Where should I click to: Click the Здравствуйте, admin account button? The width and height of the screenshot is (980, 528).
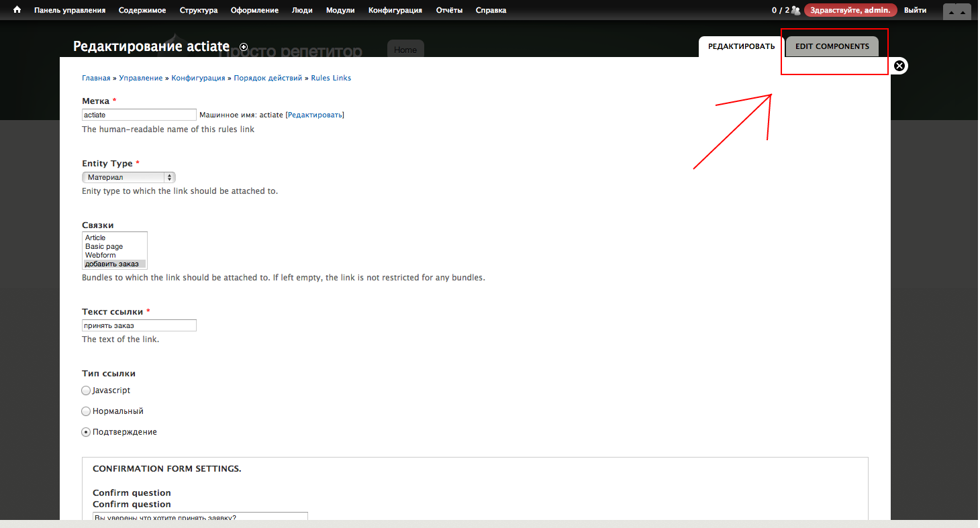[850, 10]
